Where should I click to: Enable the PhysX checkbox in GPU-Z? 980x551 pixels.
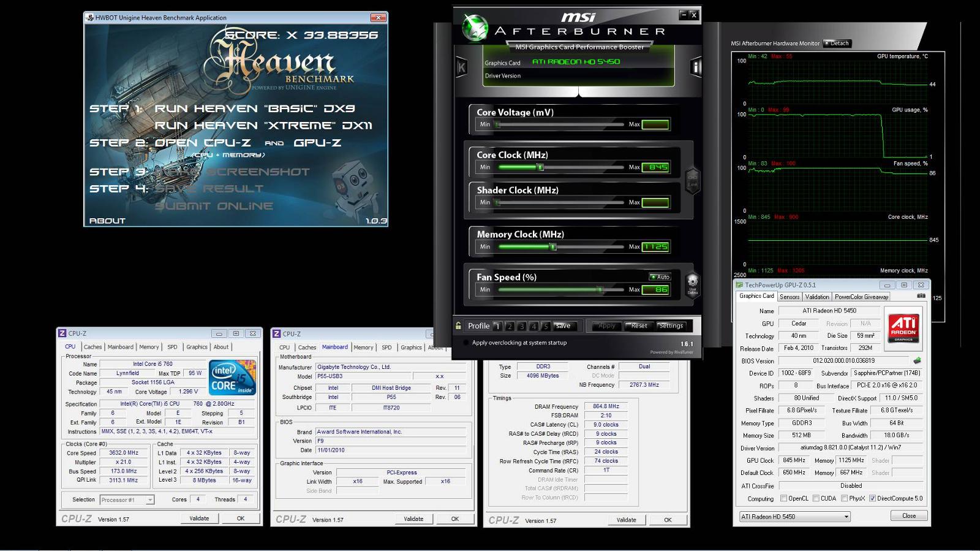point(844,498)
